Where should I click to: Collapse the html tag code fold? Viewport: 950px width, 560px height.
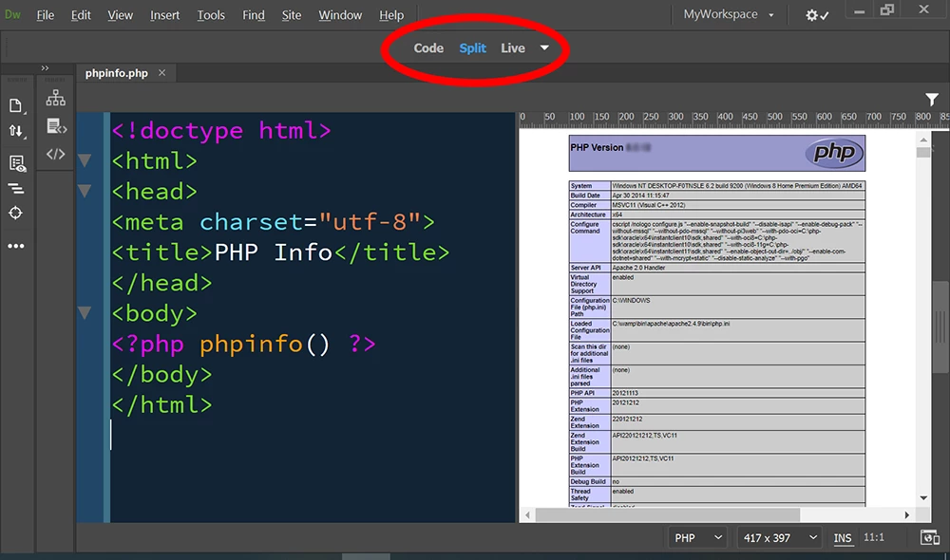(x=85, y=160)
